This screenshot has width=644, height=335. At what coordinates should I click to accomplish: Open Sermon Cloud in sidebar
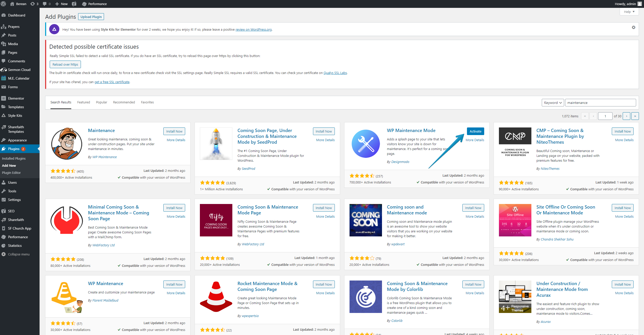tap(19, 70)
